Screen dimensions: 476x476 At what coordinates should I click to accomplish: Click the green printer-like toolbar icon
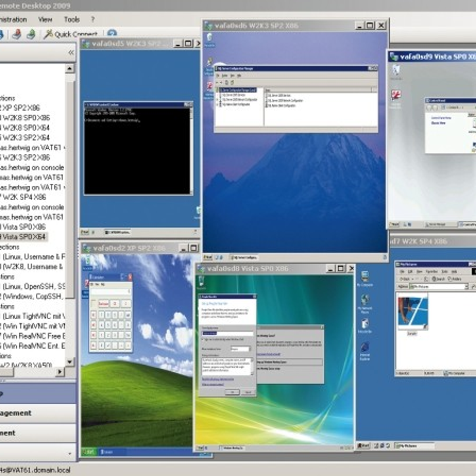coord(31,34)
